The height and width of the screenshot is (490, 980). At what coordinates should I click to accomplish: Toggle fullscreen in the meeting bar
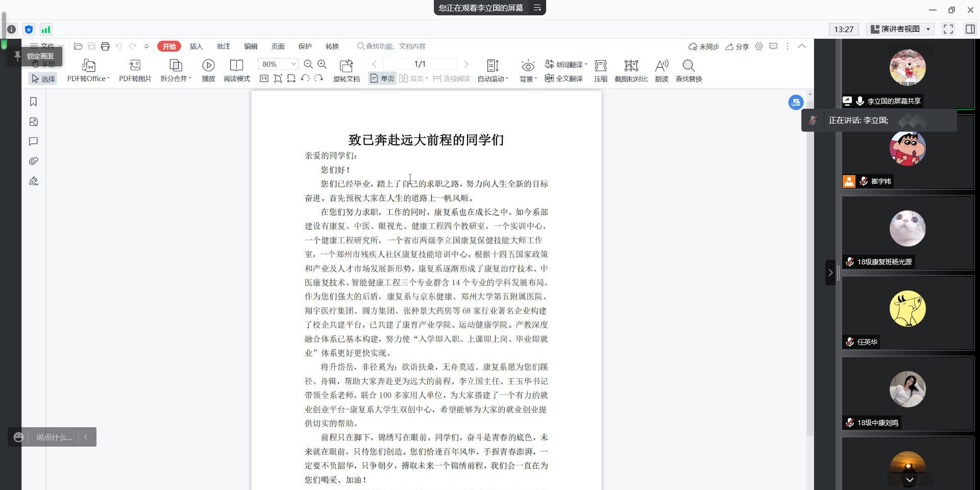pyautogui.click(x=948, y=29)
